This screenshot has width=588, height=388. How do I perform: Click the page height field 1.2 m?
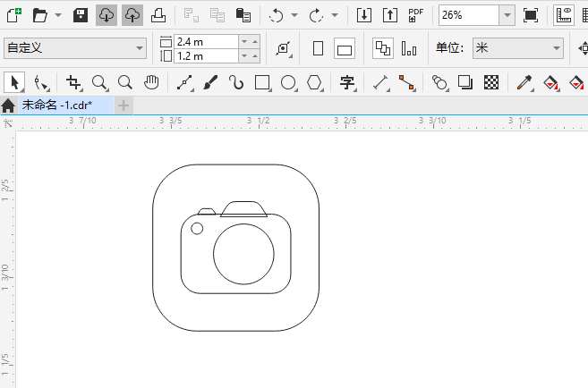click(x=206, y=56)
